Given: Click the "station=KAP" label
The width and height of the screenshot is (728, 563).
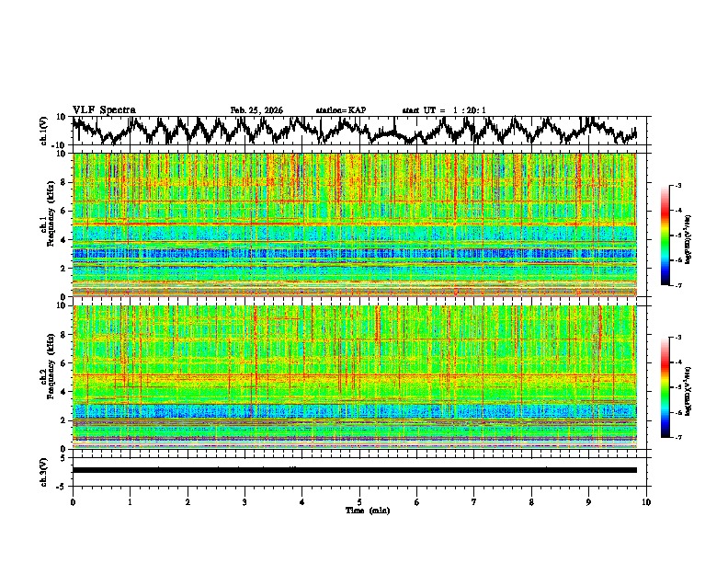Looking at the screenshot, I should (x=341, y=110).
